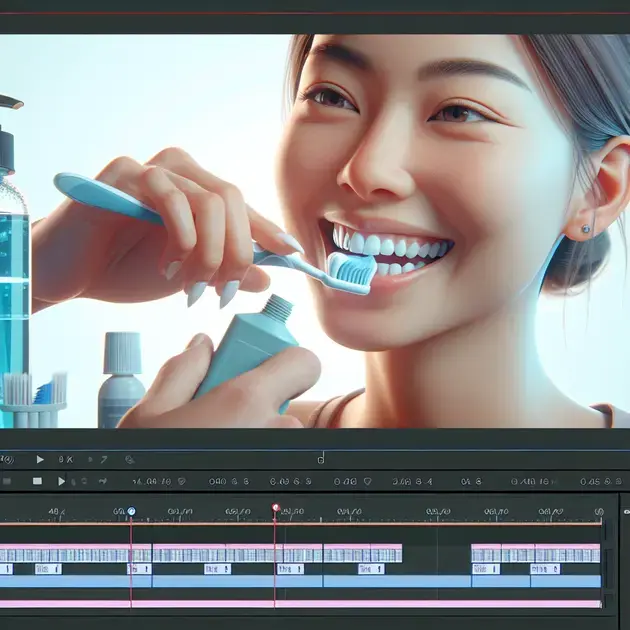The width and height of the screenshot is (630, 630).
Task: Select the rightmost video clip on the top track
Action: [x=535, y=553]
